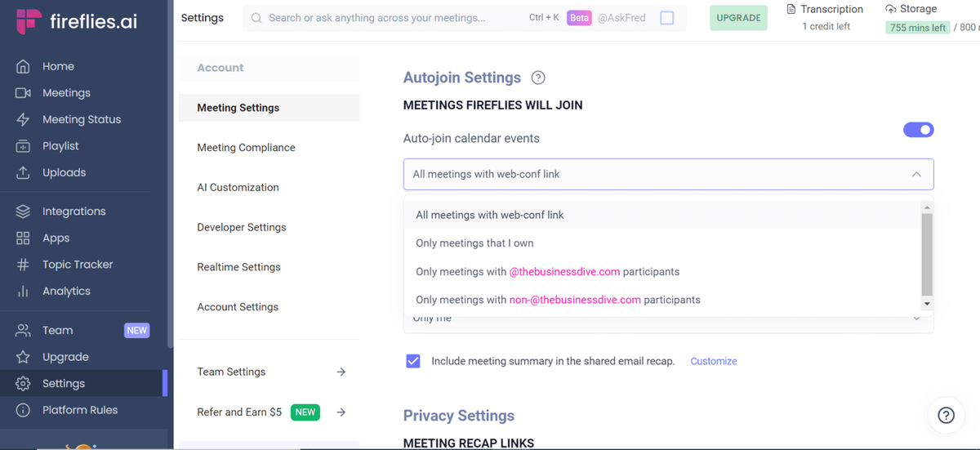980x450 pixels.
Task: Click the Meeting Status lightning icon
Action: pyautogui.click(x=23, y=119)
